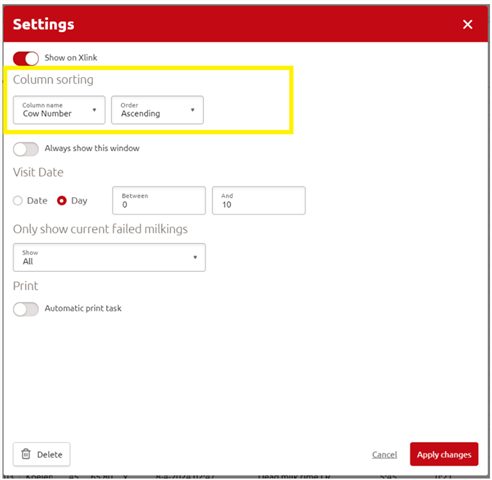Screen dimensions: 492x480
Task: Click the Column sorting section heading
Action: 53,80
